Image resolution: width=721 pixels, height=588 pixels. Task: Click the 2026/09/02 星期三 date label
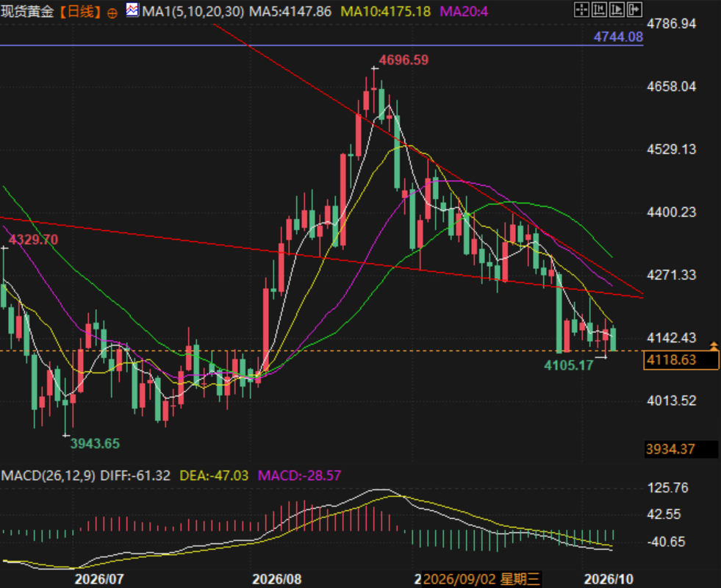[481, 579]
